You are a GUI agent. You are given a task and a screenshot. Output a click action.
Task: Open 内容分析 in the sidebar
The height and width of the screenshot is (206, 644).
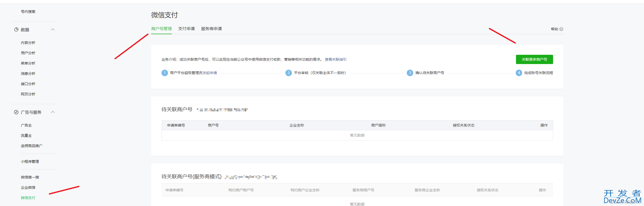[28, 43]
